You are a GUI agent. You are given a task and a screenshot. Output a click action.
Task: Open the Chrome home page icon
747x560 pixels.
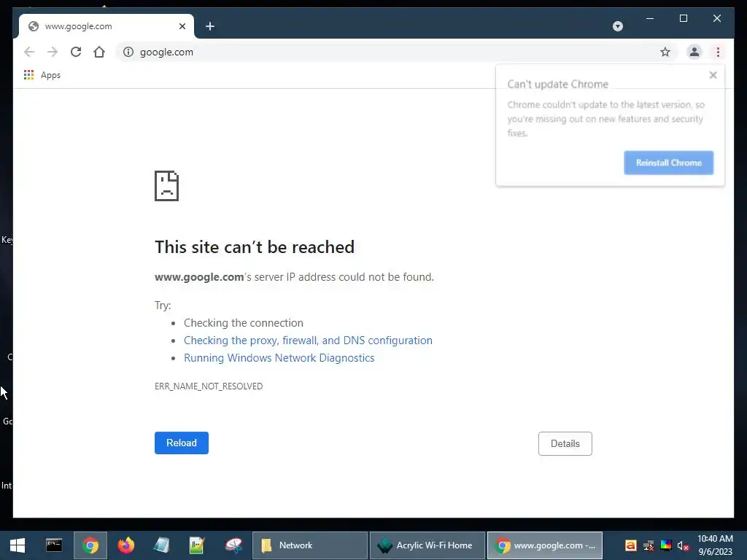point(99,52)
